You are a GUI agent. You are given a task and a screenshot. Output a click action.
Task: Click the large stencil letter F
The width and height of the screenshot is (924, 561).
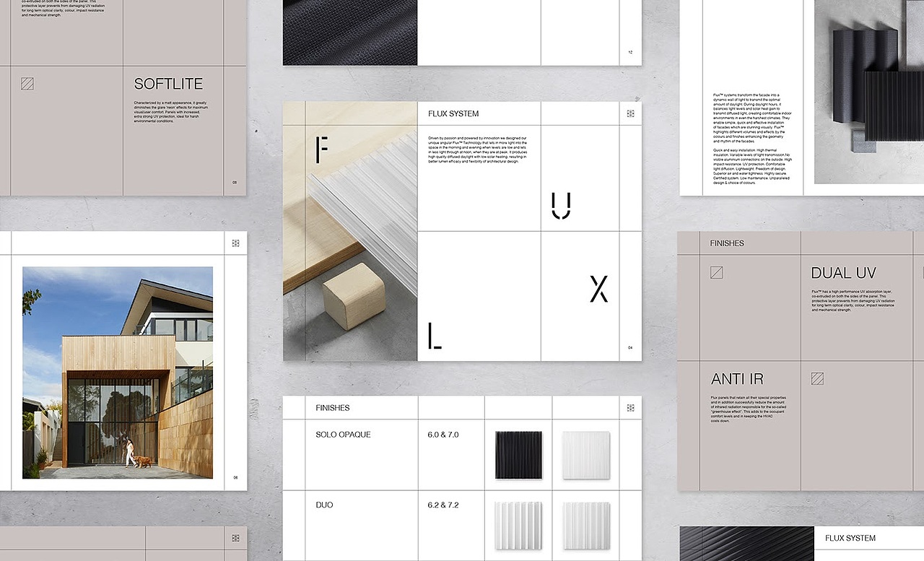coord(322,149)
